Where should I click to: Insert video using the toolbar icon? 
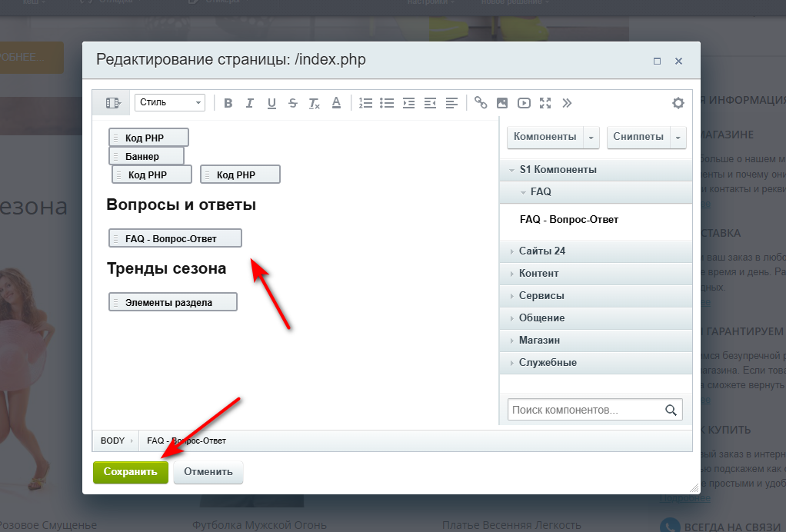(524, 103)
